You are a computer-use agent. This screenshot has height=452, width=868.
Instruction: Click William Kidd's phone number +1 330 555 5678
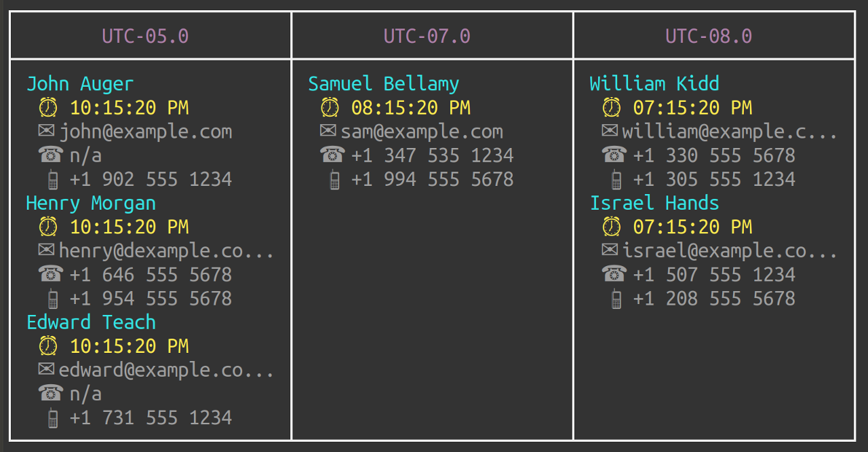[x=714, y=155]
